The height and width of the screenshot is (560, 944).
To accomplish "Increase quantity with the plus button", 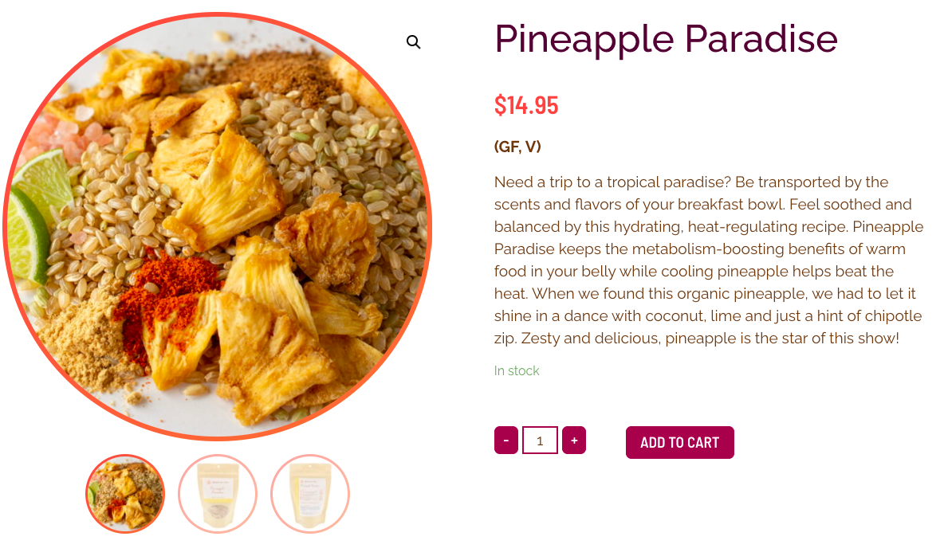I will coord(574,441).
